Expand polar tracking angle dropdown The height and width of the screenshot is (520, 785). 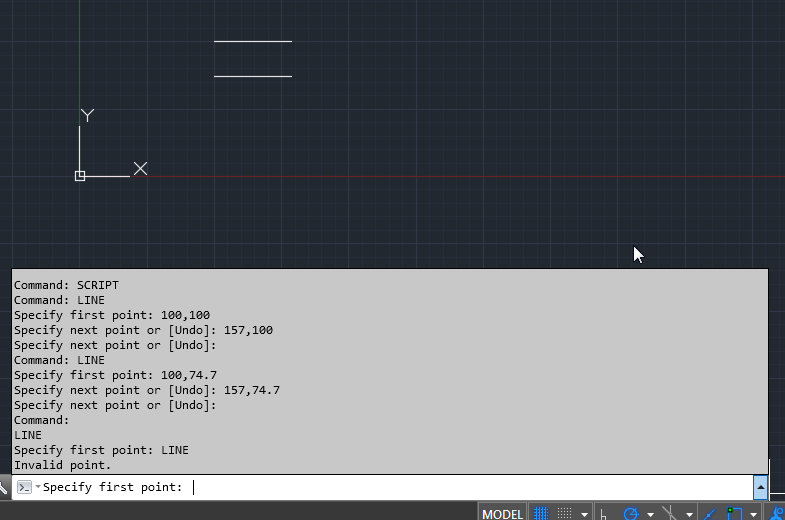pos(650,514)
